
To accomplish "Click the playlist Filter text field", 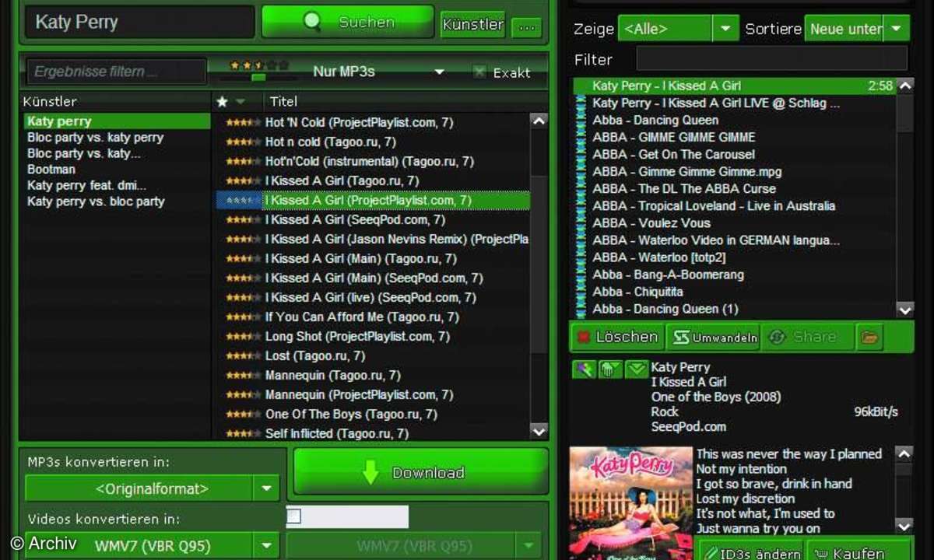I will (771, 59).
